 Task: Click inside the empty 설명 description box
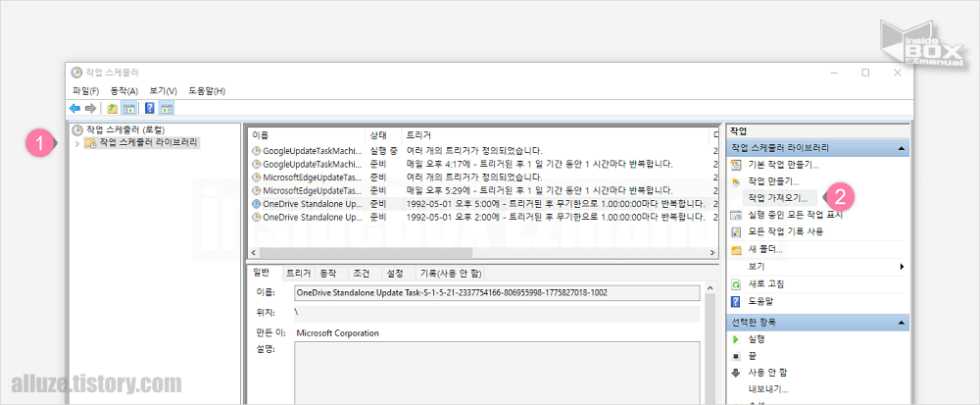[x=497, y=373]
